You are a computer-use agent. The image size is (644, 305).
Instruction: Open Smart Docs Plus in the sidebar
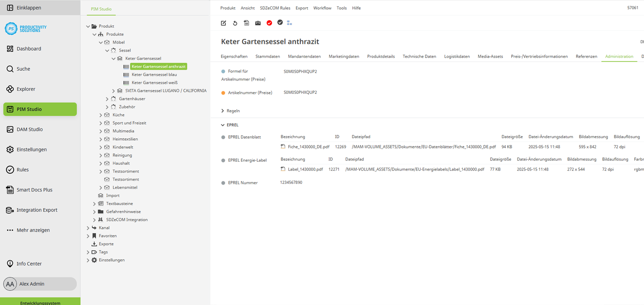tap(34, 189)
